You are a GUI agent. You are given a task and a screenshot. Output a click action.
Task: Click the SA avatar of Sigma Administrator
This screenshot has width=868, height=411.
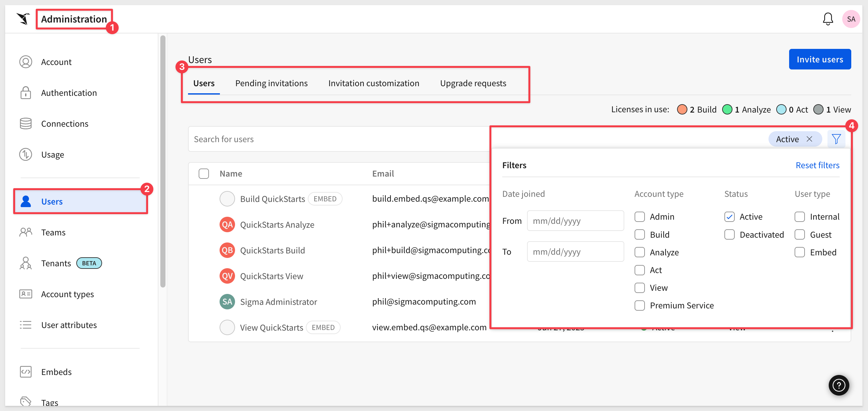coord(227,302)
